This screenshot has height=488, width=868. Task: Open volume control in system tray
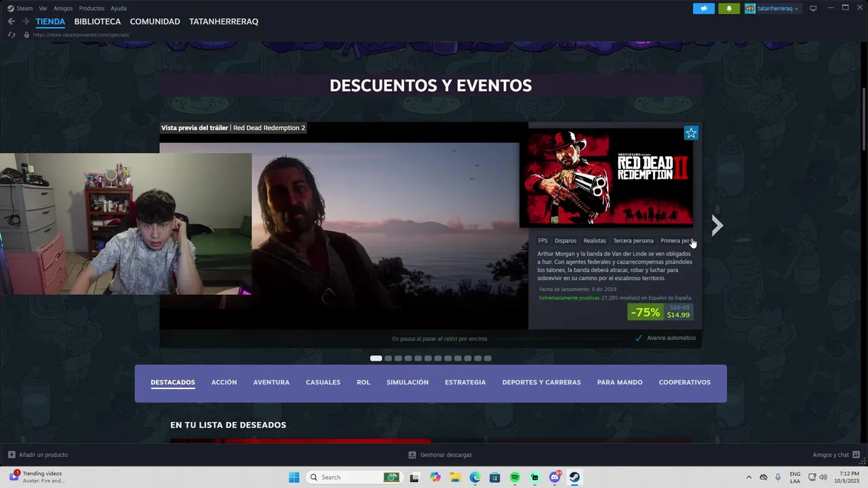tap(823, 477)
